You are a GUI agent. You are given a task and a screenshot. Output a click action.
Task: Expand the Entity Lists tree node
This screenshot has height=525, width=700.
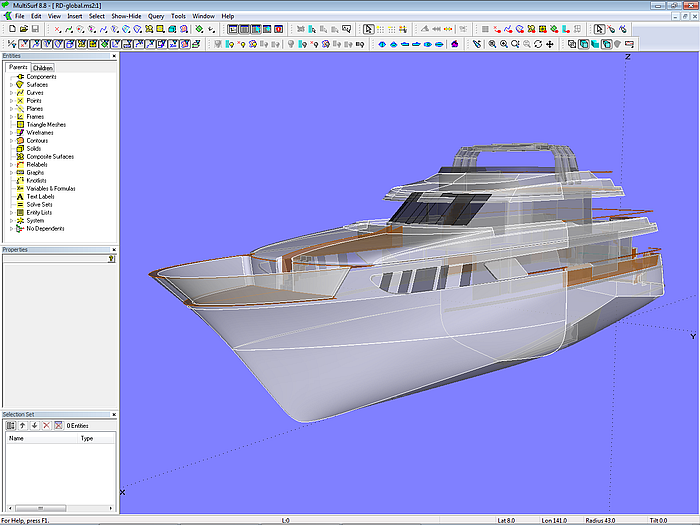(11, 212)
